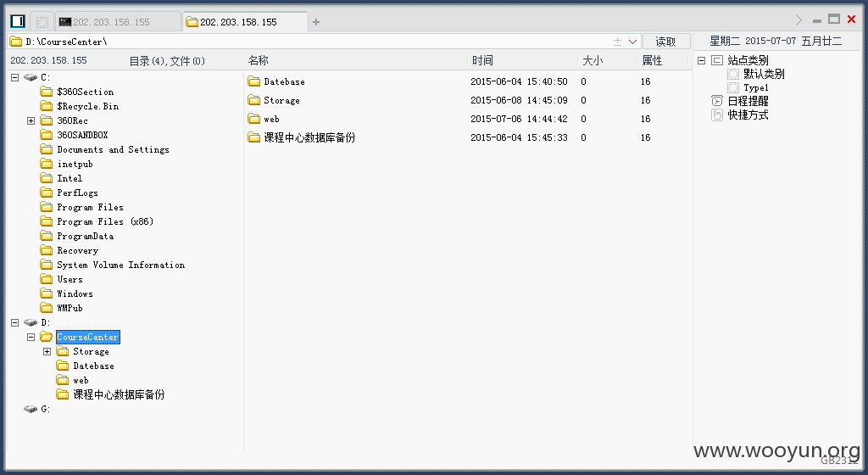Screen dimensions: 868x475
Task: Select the C: drive icon
Action: [x=31, y=77]
